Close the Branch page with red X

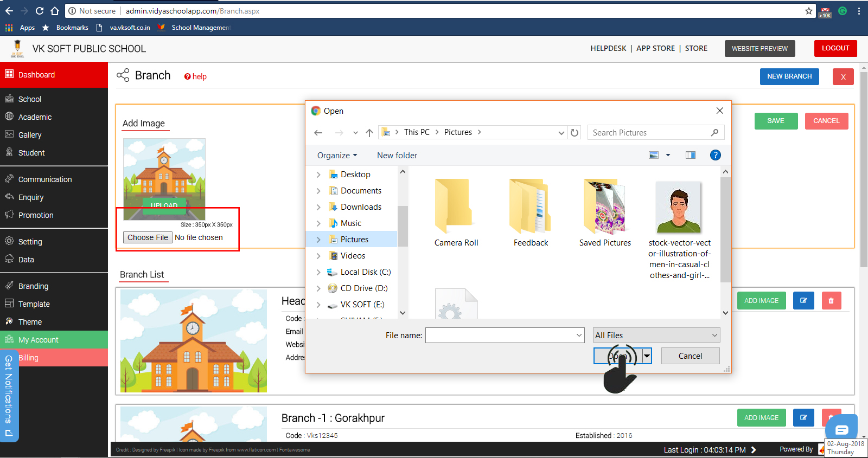(843, 77)
